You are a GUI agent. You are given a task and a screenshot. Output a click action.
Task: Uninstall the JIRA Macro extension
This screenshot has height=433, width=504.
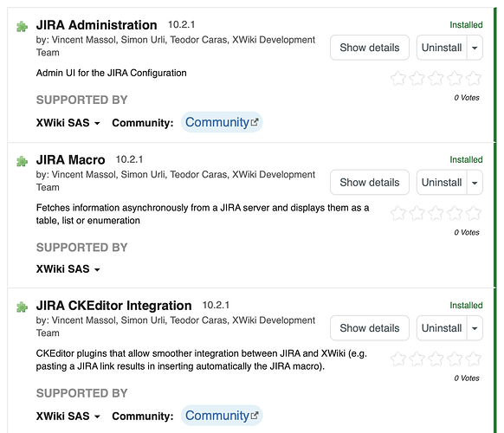click(442, 182)
